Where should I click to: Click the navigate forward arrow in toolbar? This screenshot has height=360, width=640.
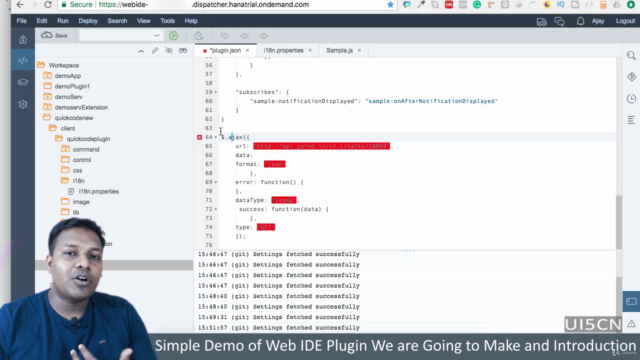264,36
